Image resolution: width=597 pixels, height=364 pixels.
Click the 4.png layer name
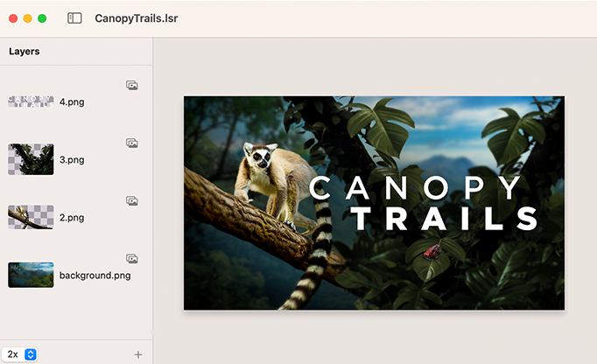click(x=72, y=101)
